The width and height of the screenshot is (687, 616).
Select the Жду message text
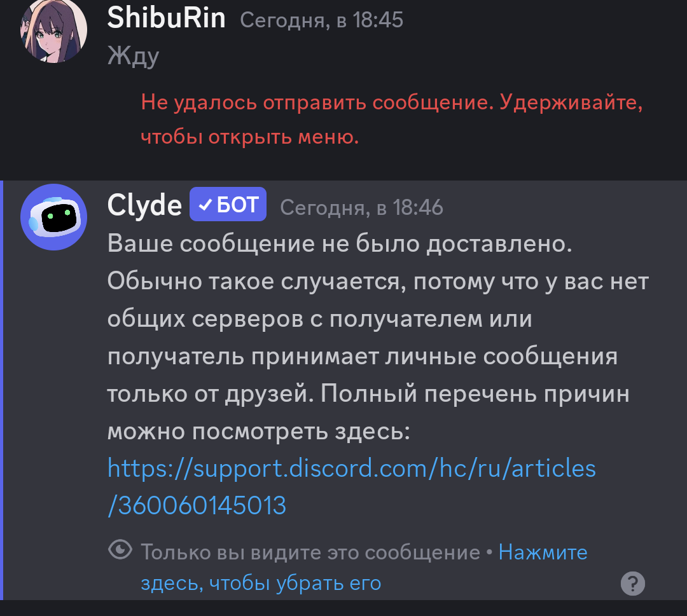pyautogui.click(x=133, y=56)
